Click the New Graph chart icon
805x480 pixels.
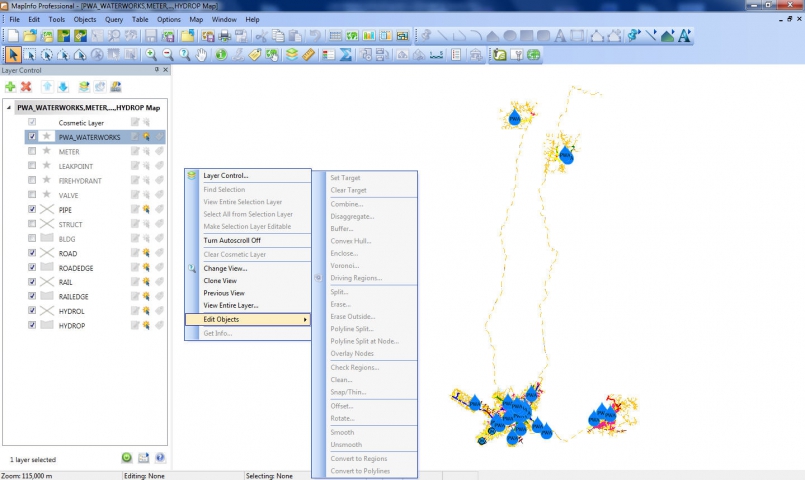pos(369,35)
